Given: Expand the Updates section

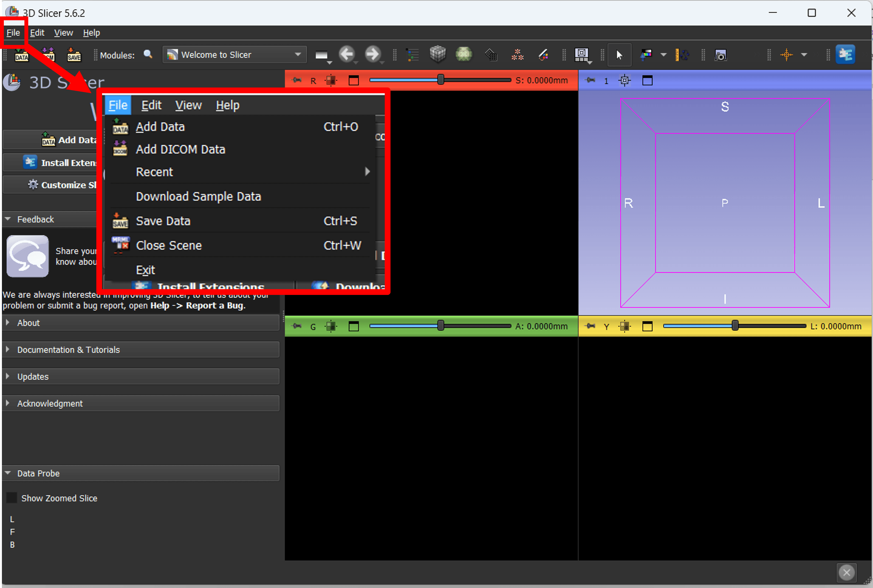Looking at the screenshot, I should point(141,376).
